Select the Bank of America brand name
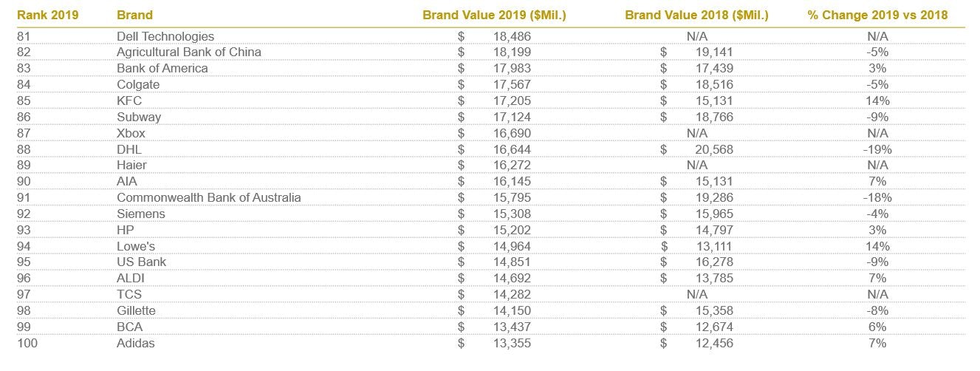 coord(162,69)
